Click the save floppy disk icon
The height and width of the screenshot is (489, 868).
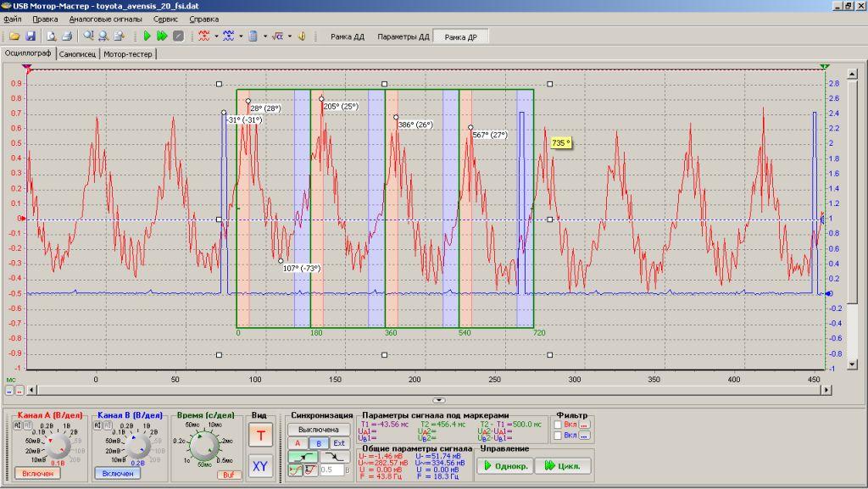pos(30,36)
